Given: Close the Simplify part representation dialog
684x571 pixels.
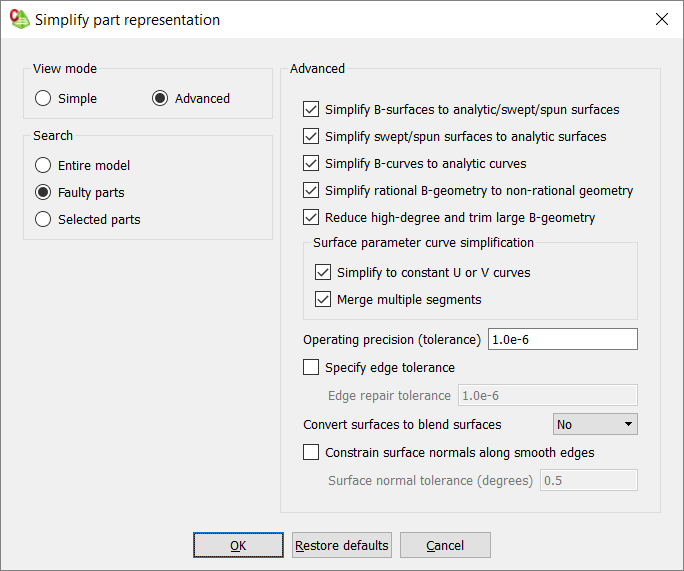Looking at the screenshot, I should tap(662, 19).
